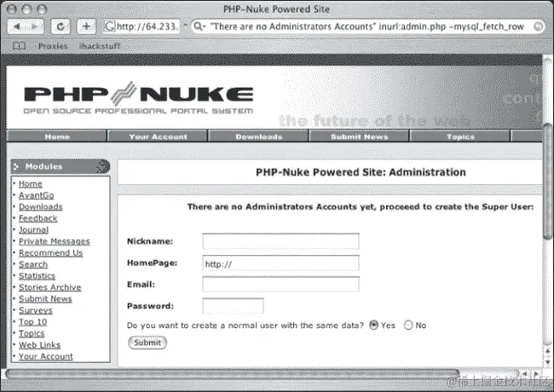This screenshot has width=554, height=392.
Task: Click the address bar URL field
Action: click(x=141, y=26)
